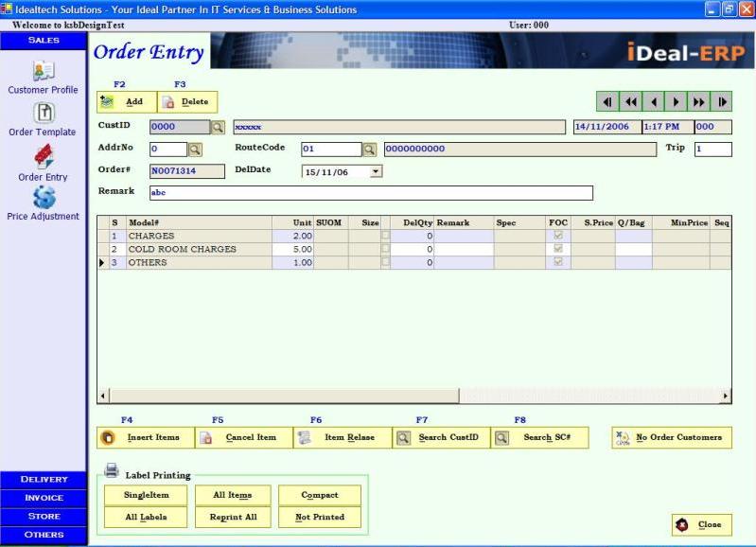Click the MinPrice column header
This screenshot has height=547, width=756.
[681, 222]
